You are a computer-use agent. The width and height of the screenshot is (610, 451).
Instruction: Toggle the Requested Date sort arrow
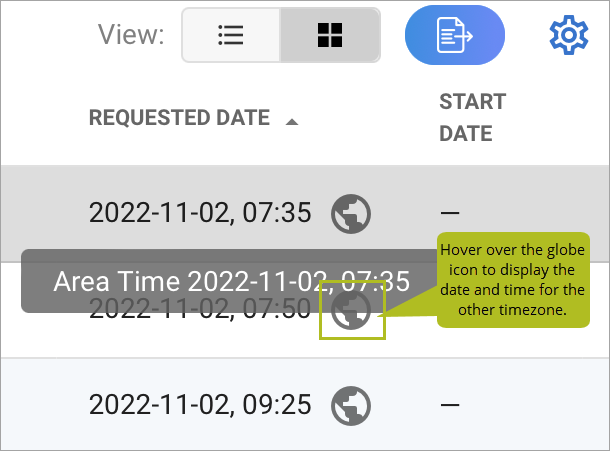click(x=292, y=122)
